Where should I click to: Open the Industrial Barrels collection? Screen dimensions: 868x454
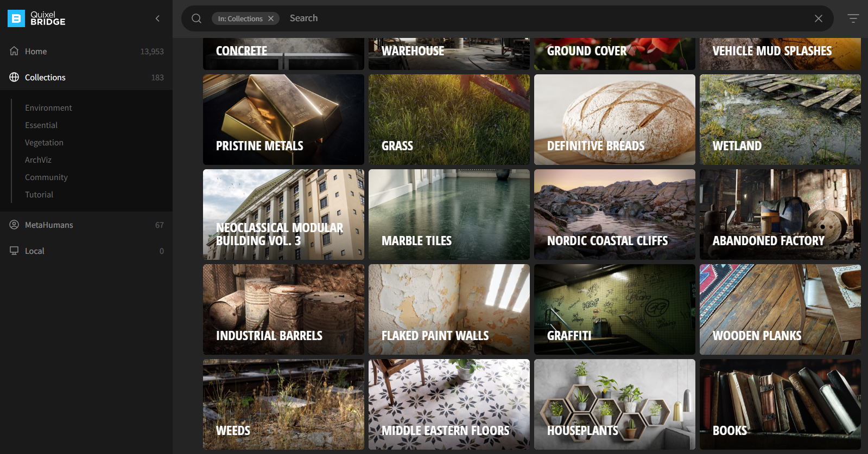(283, 309)
